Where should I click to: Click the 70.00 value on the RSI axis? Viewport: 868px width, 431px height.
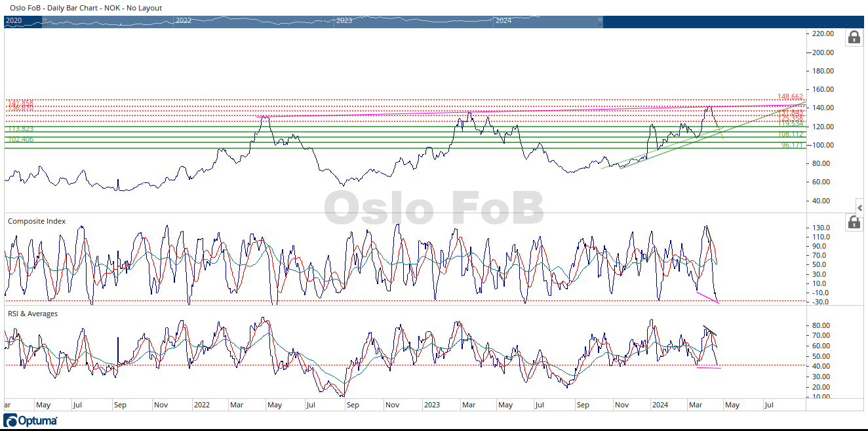(x=821, y=335)
